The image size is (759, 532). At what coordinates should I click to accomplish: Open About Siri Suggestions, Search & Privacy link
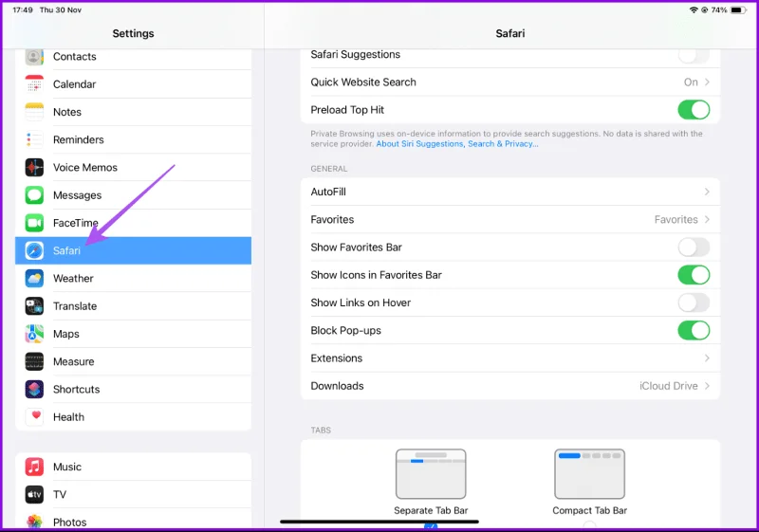click(x=457, y=144)
